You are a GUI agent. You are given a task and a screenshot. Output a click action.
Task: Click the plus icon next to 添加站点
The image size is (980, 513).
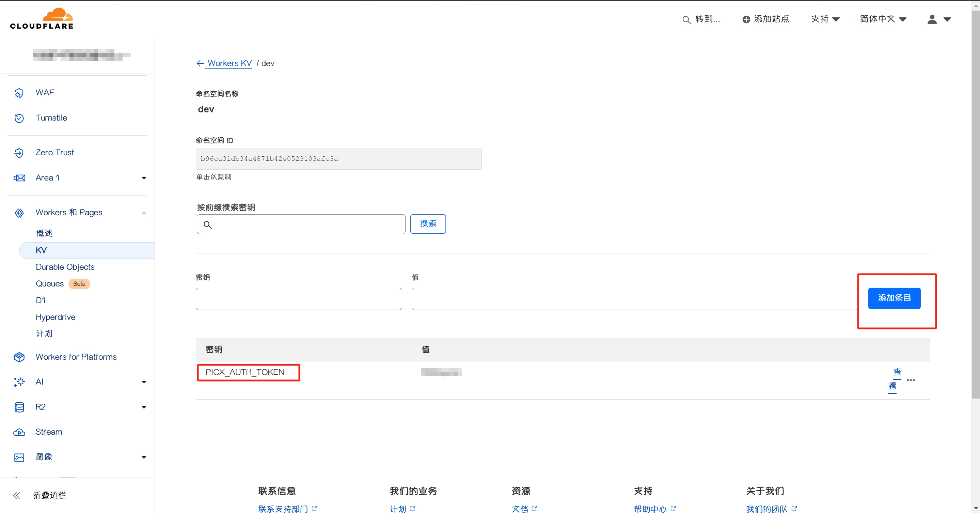tap(746, 19)
